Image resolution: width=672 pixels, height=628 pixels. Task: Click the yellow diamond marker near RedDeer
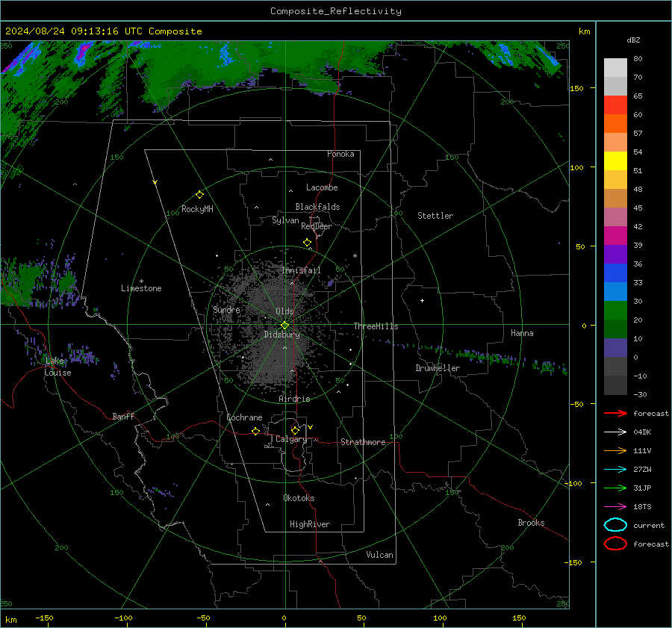(x=307, y=243)
